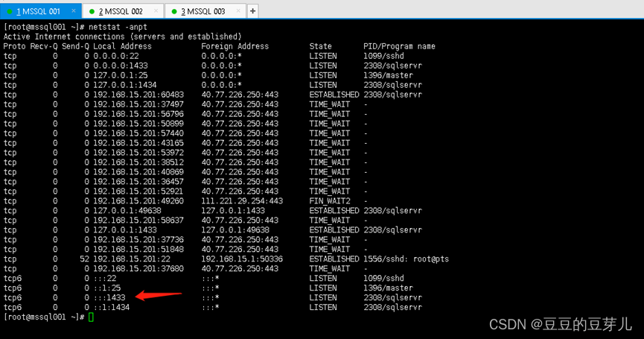Click foreign address 127.0.0.1:1433
This screenshot has width=644, height=339.
[x=233, y=210]
